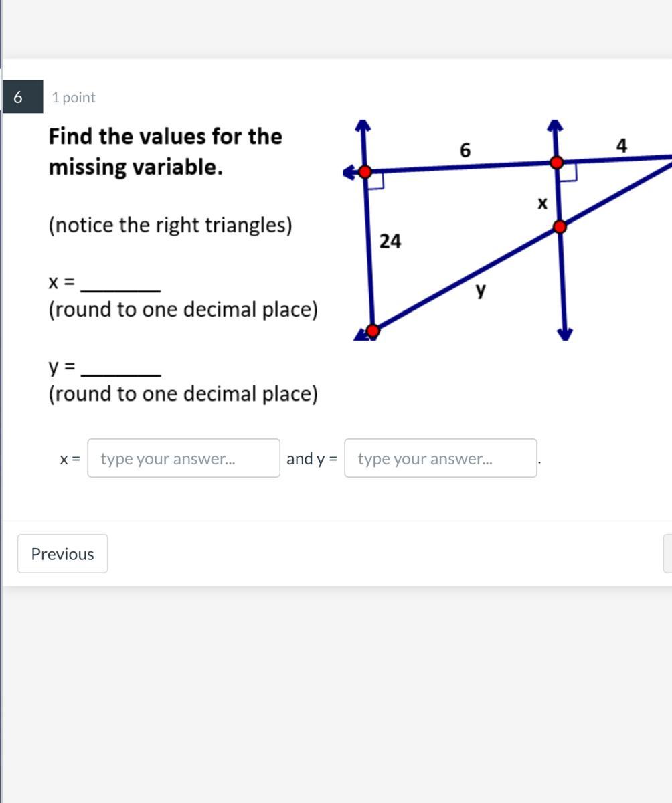
Task: Click the y label under the hypotenuse
Action: coord(481,290)
